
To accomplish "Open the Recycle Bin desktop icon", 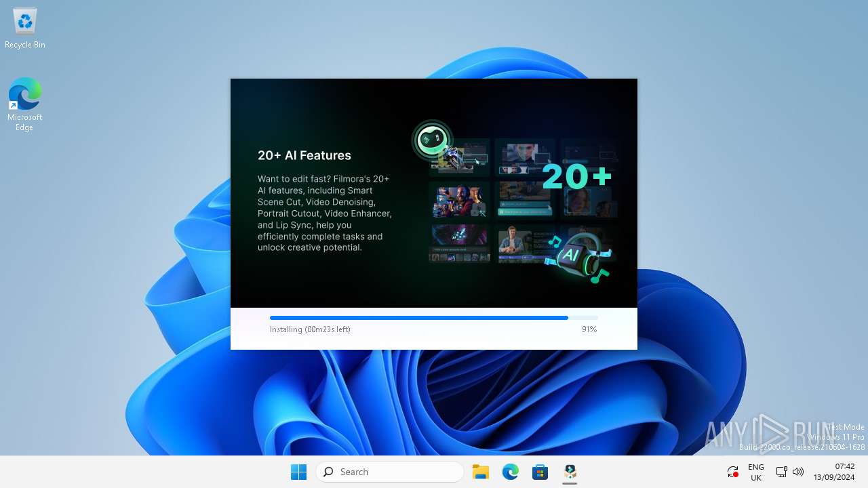I will [25, 28].
